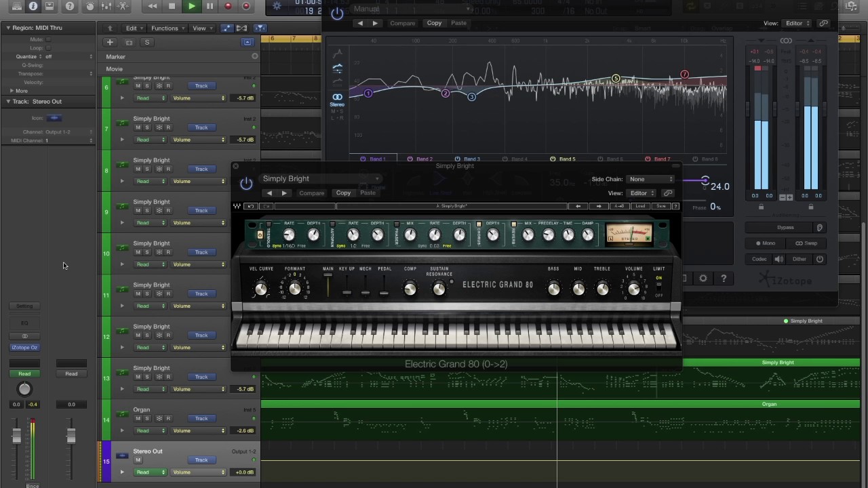The height and width of the screenshot is (488, 868).
Task: Add a marker with the Marker plus icon
Action: [254, 56]
